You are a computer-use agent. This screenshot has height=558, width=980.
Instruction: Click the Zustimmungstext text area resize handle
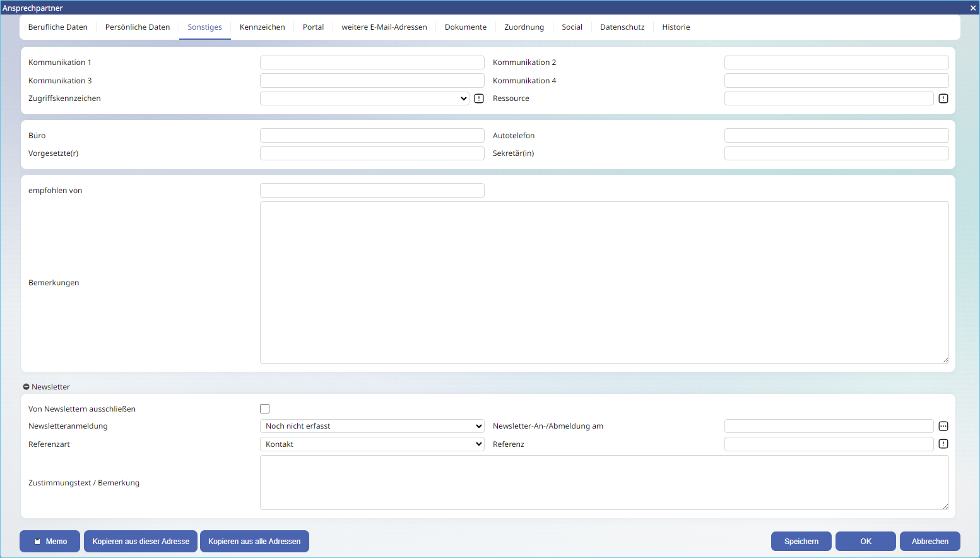point(945,506)
